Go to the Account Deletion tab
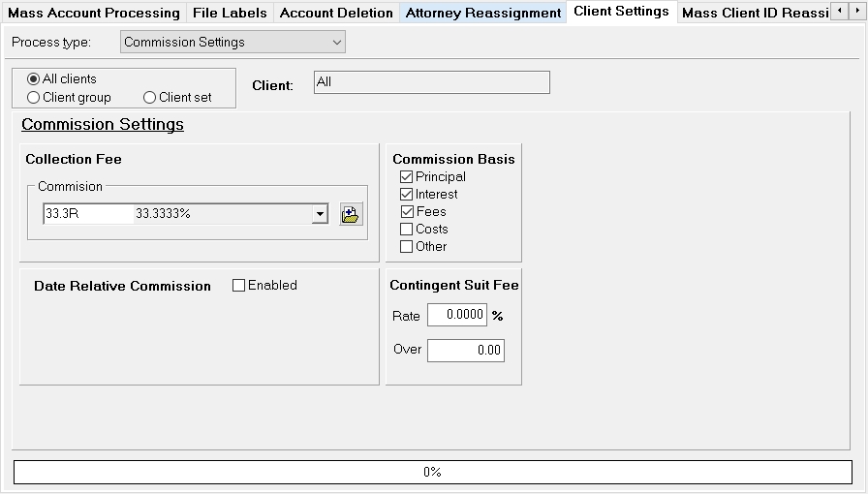 [x=336, y=13]
